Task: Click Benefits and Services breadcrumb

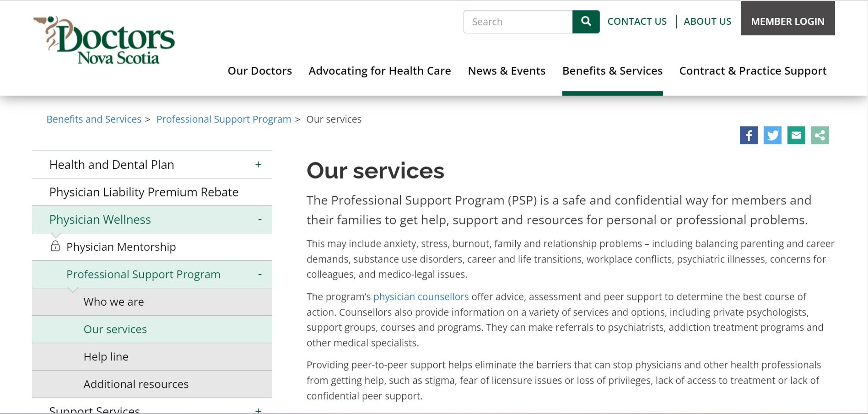Action: pos(94,119)
